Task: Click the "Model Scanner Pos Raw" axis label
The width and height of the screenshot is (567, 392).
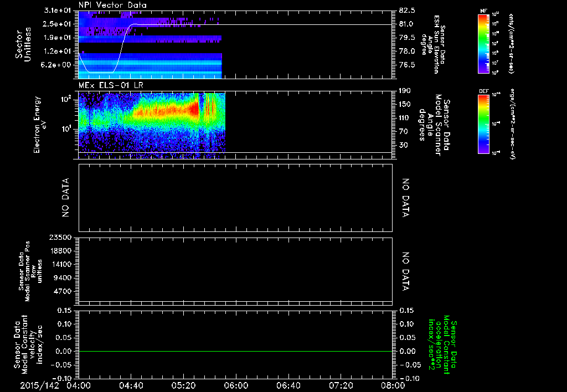Action: [30, 271]
